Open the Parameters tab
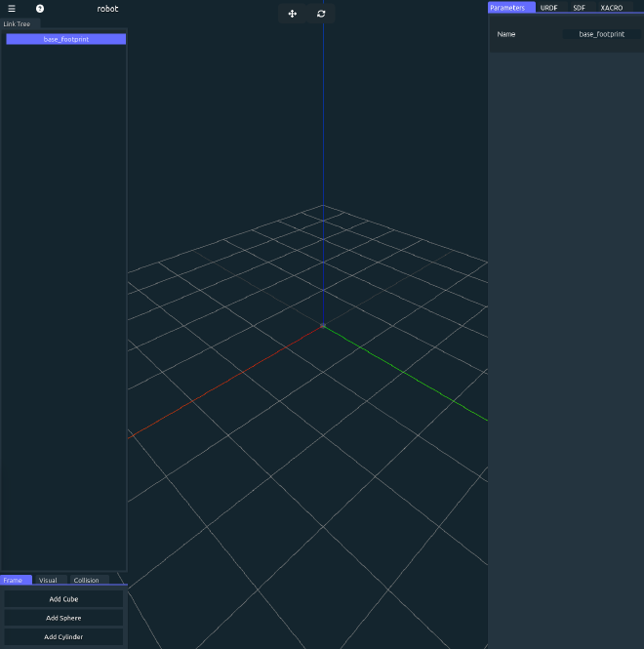 (511, 8)
